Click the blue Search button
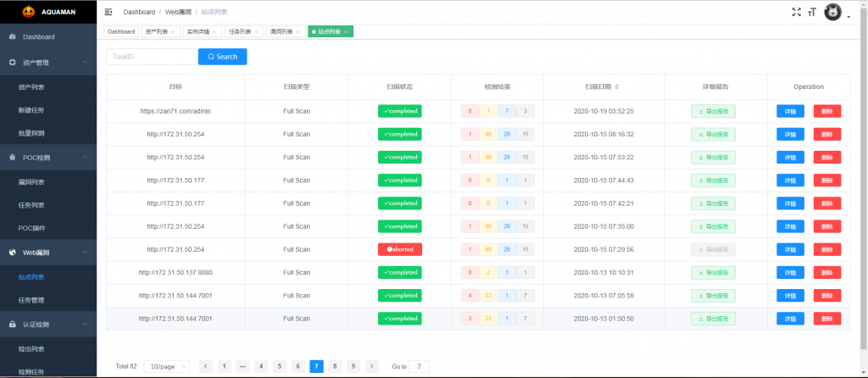 click(x=223, y=57)
